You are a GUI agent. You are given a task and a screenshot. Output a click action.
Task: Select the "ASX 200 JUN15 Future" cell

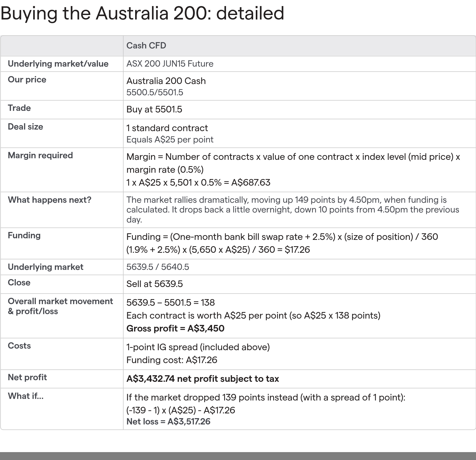[170, 64]
